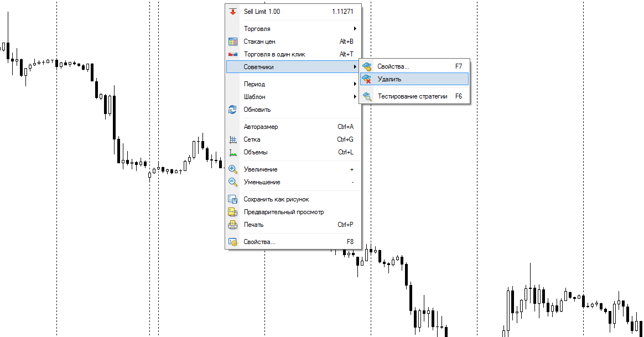This screenshot has width=644, height=337.
Task: Click the Обновить refresh icon
Action: 233,110
